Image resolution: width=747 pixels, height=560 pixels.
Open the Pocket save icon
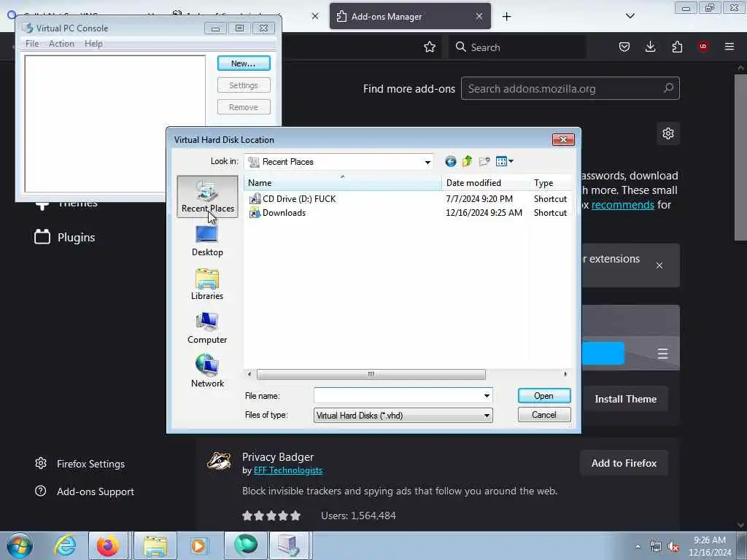click(x=624, y=47)
